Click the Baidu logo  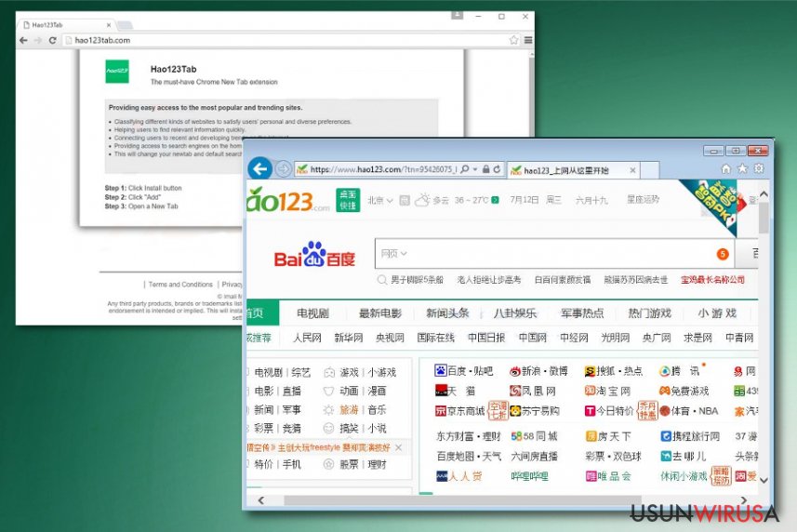click(x=314, y=255)
